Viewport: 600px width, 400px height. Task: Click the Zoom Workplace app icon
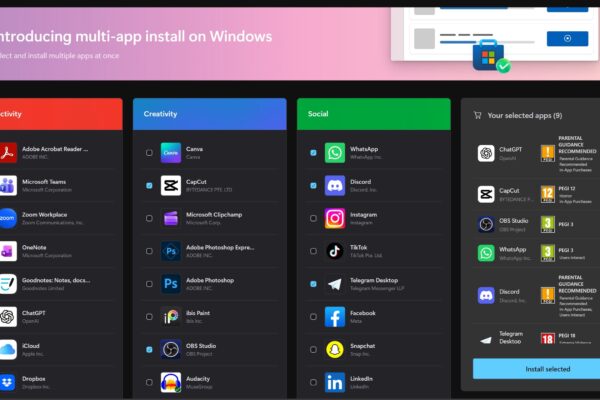[x=8, y=219]
